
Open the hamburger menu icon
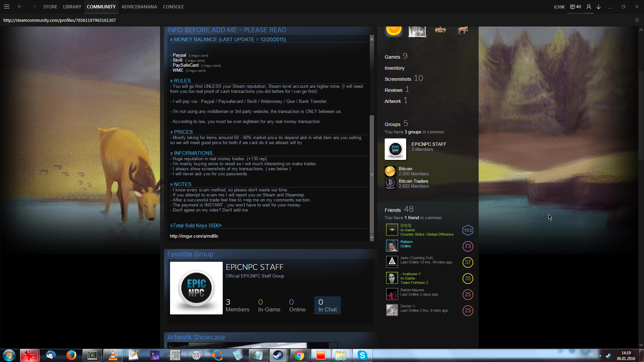pos(6,7)
